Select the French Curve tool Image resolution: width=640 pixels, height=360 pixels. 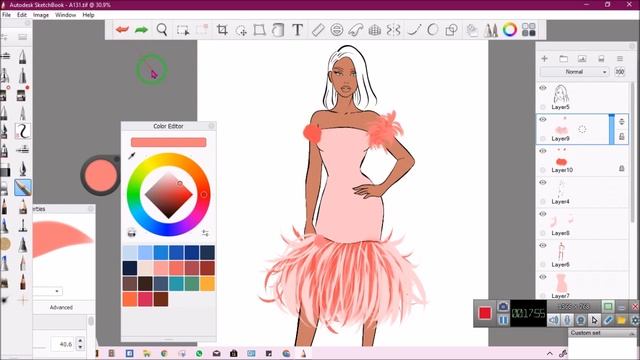[356, 30]
